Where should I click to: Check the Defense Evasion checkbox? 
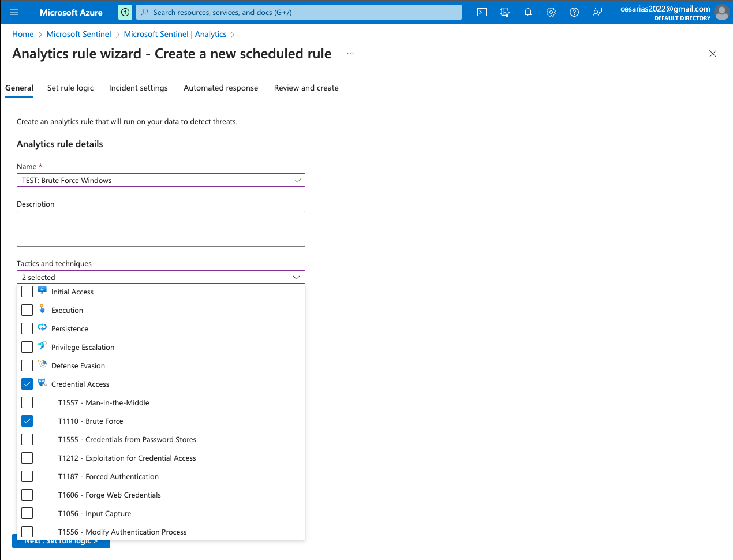pyautogui.click(x=27, y=365)
